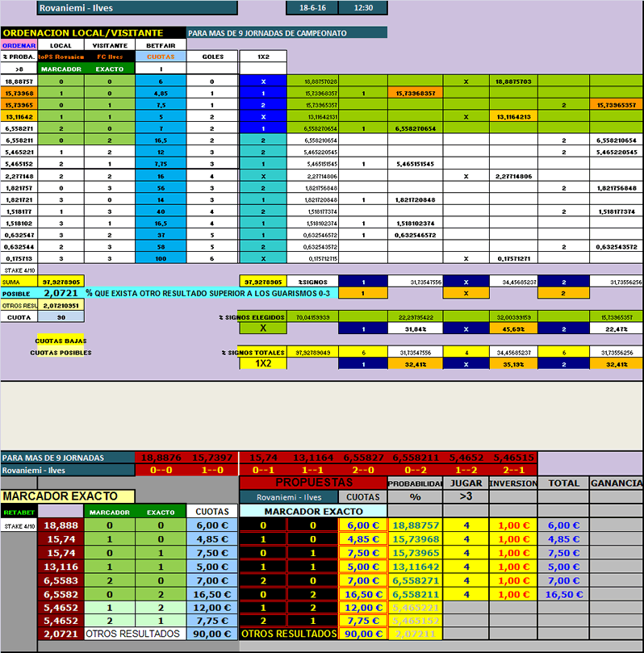644x653 pixels.
Task: Select the VISITANTE column header
Action: click(110, 45)
